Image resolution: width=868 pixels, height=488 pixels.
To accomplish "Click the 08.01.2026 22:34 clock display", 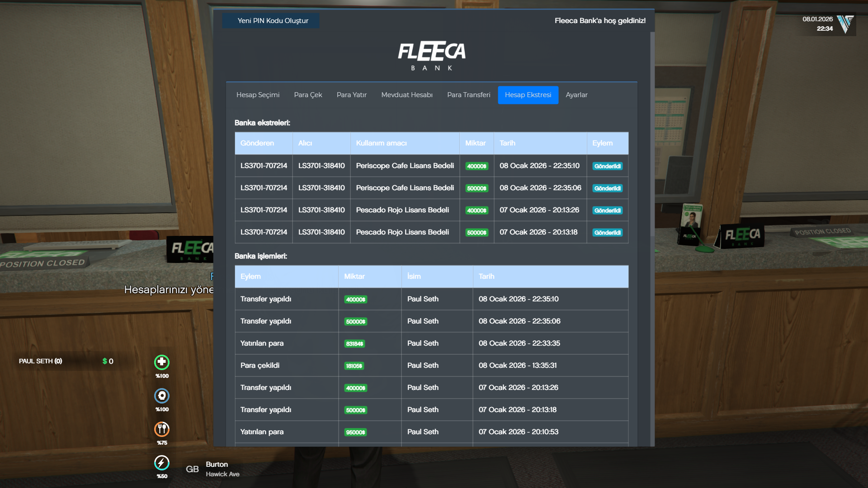I will [x=817, y=24].
